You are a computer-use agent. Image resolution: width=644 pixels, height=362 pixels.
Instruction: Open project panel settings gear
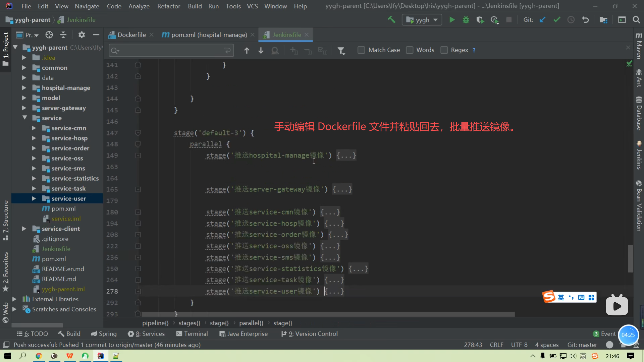[x=82, y=35]
